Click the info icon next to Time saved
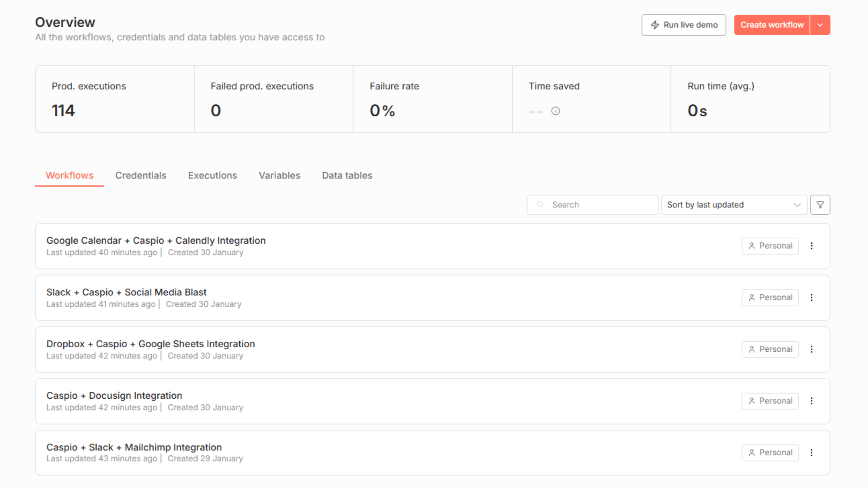This screenshot has height=488, width=868. point(556,111)
